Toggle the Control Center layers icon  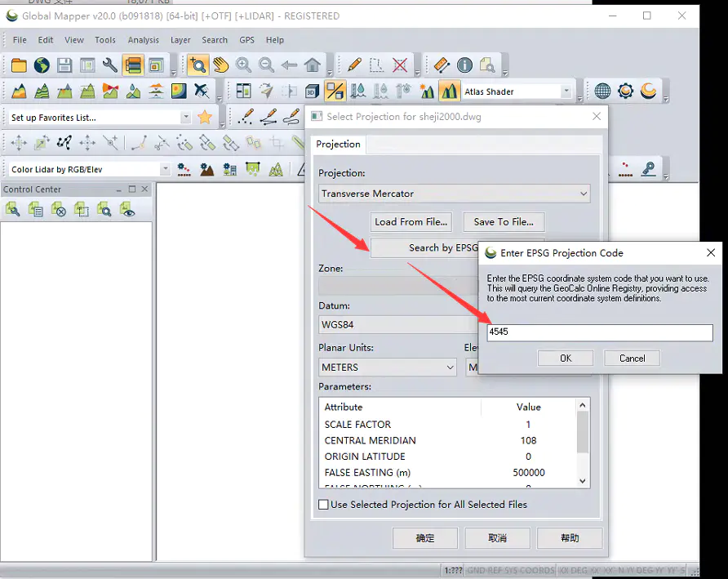(x=133, y=65)
